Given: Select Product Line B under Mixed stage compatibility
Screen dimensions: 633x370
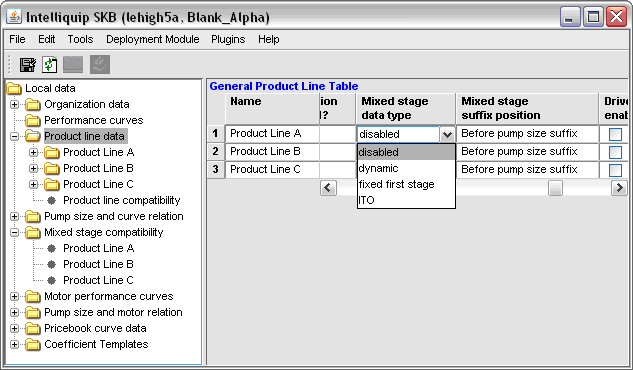Looking at the screenshot, I should point(98,264).
